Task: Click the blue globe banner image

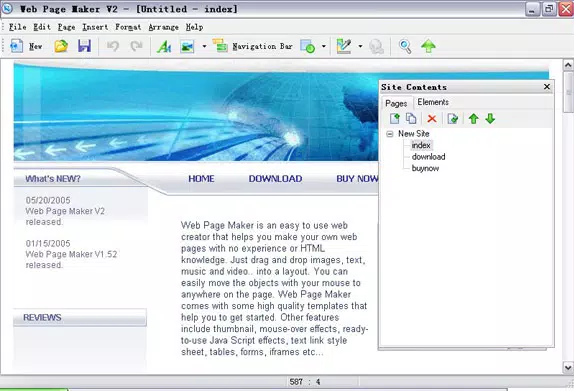Action: pos(196,112)
